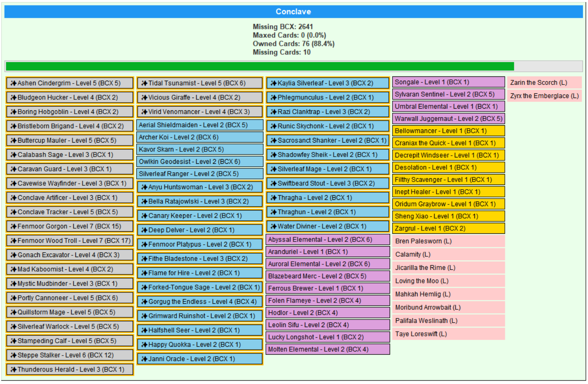Click the Lucky Longshot card
Screen dimensions: 588x384
point(328,337)
